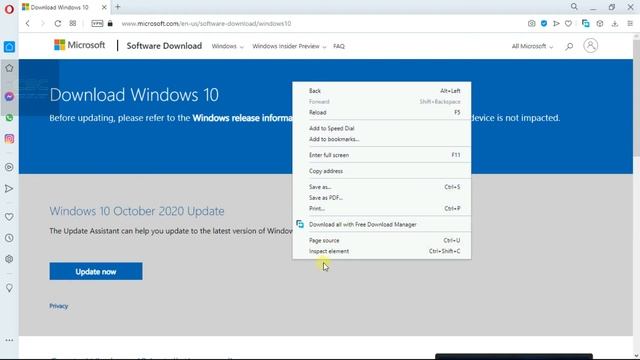Select Add to Speed Dial

pyautogui.click(x=382, y=129)
